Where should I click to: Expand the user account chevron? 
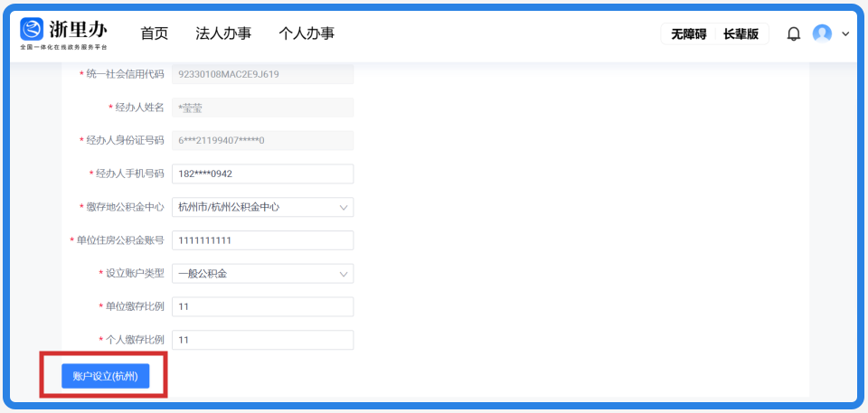tap(845, 33)
